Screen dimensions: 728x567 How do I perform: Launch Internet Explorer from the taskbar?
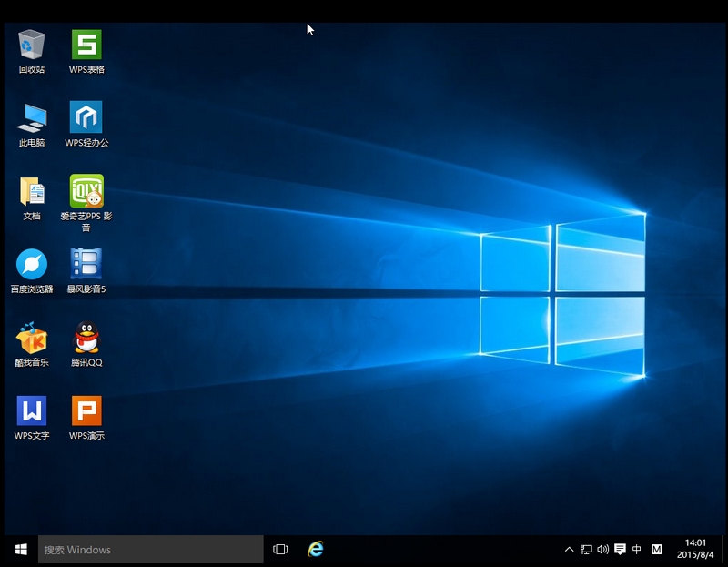pyautogui.click(x=316, y=549)
